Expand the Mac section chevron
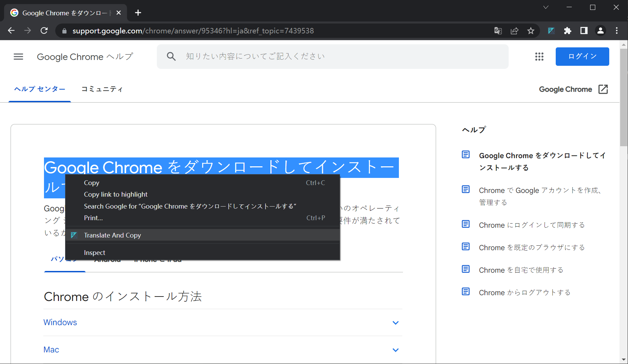This screenshot has height=364, width=628. 395,350
